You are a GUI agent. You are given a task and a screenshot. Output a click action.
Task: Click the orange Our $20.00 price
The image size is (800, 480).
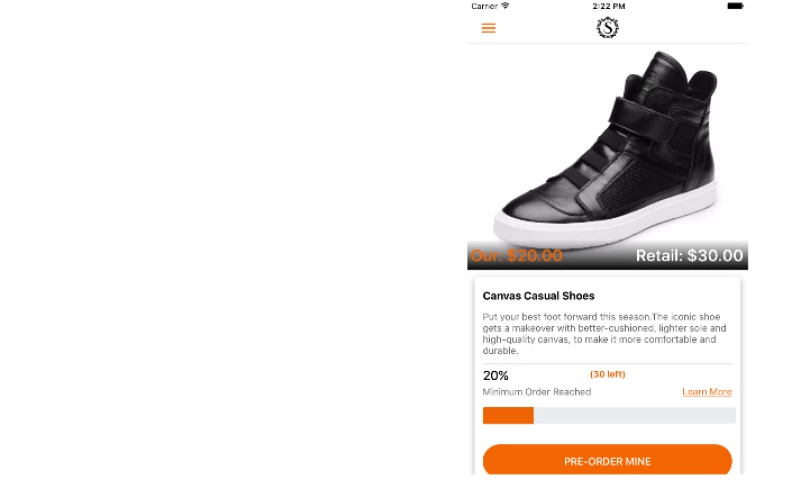click(x=516, y=256)
